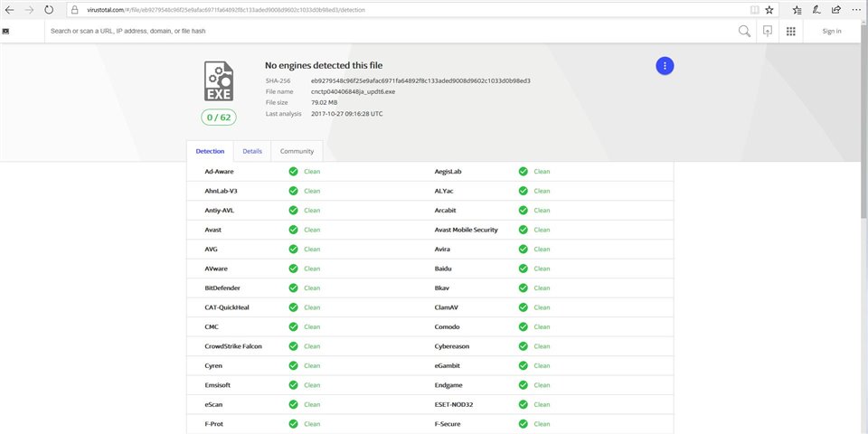Click the Cybereason engine name
868x434 pixels.
[x=452, y=346]
